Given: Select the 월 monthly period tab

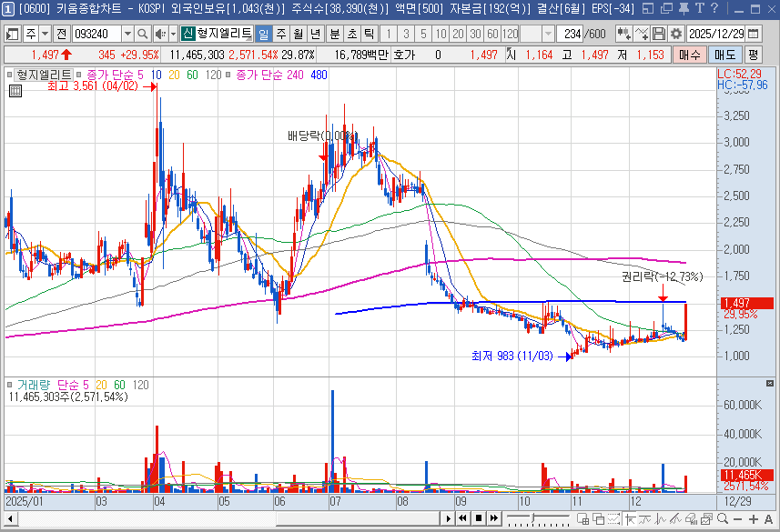Looking at the screenshot, I should (298, 34).
